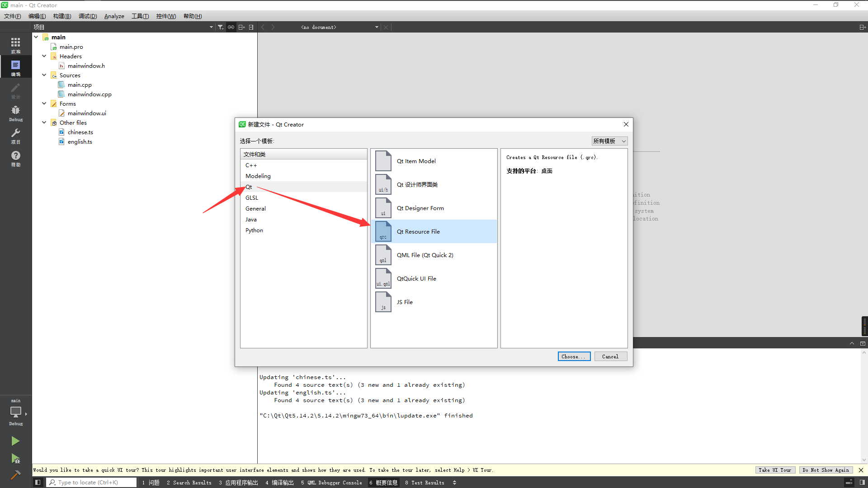868x488 pixels.
Task: Collapse the Forms folder
Action: pos(44,103)
